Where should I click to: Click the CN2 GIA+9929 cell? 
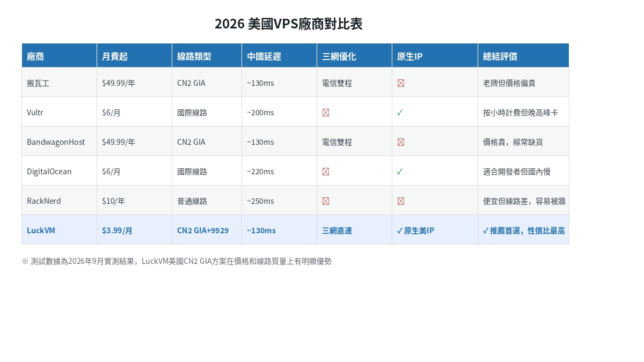tap(207, 230)
